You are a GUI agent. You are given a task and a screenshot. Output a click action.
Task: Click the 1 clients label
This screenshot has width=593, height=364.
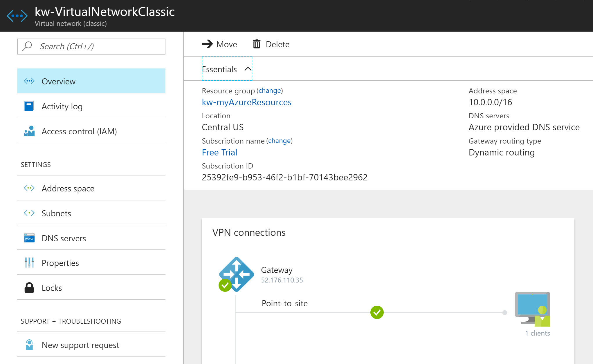coord(538,333)
